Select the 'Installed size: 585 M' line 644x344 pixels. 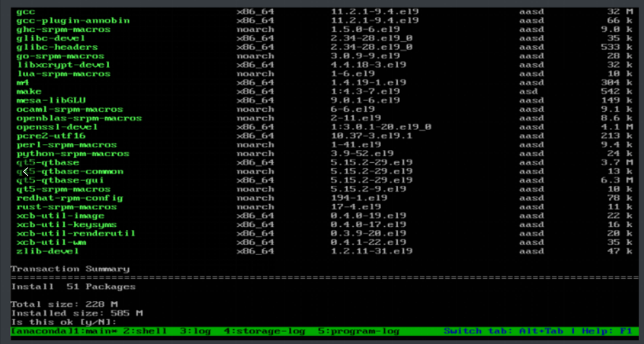tap(77, 314)
